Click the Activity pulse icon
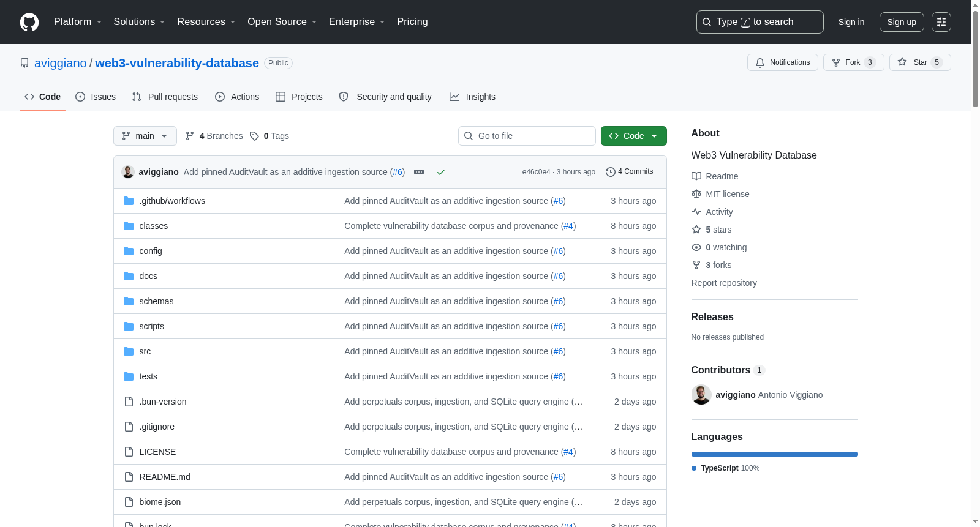This screenshot has width=980, height=527. pyautogui.click(x=696, y=212)
